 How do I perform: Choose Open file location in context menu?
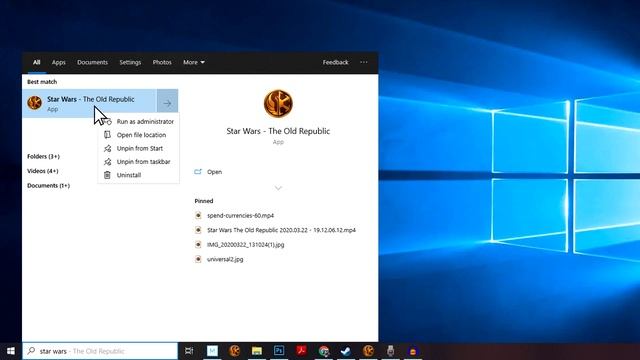pyautogui.click(x=138, y=135)
